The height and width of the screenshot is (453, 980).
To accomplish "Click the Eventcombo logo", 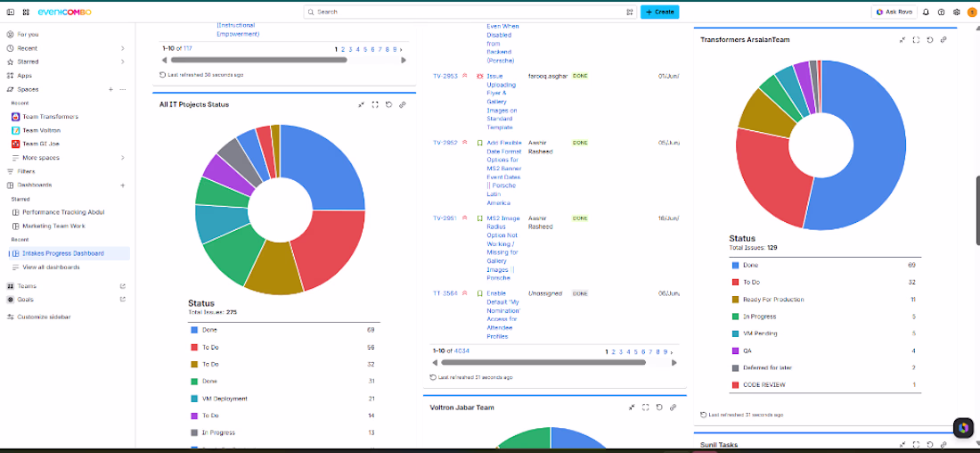I will point(64,12).
